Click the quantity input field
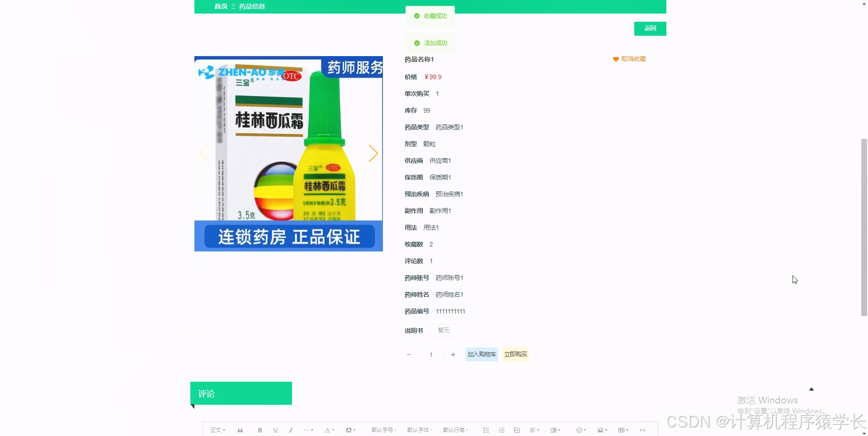The image size is (868, 436). pyautogui.click(x=431, y=355)
